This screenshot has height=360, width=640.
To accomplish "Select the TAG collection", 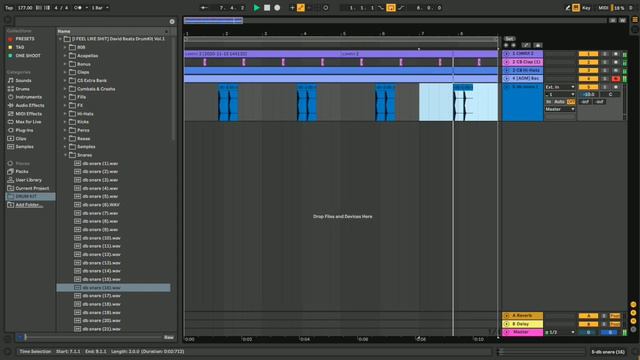I will pyautogui.click(x=20, y=47).
